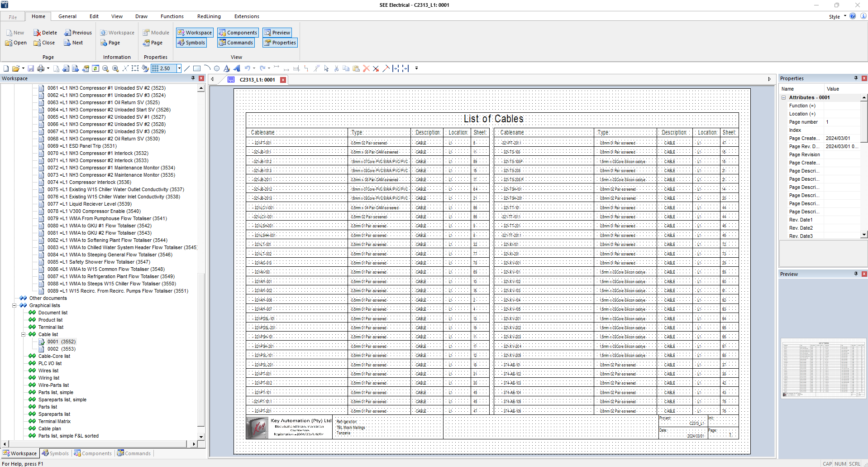Image resolution: width=868 pixels, height=467 pixels.
Task: Click the Print icon in quick toolbar
Action: pyautogui.click(x=41, y=68)
